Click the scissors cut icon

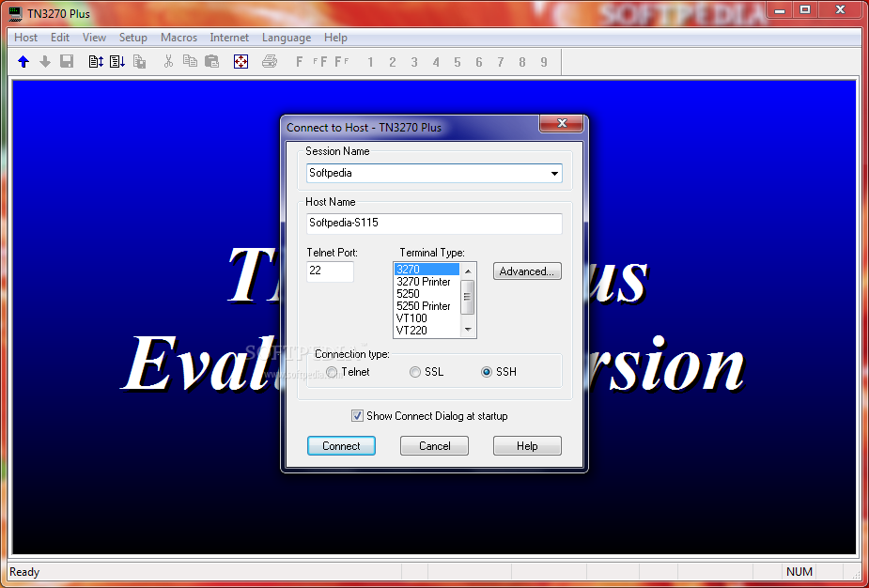[x=168, y=61]
